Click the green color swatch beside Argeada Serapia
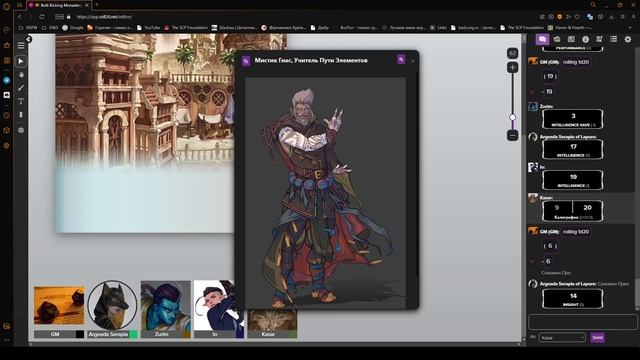Screen dimensions: 640x360 tap(133, 334)
